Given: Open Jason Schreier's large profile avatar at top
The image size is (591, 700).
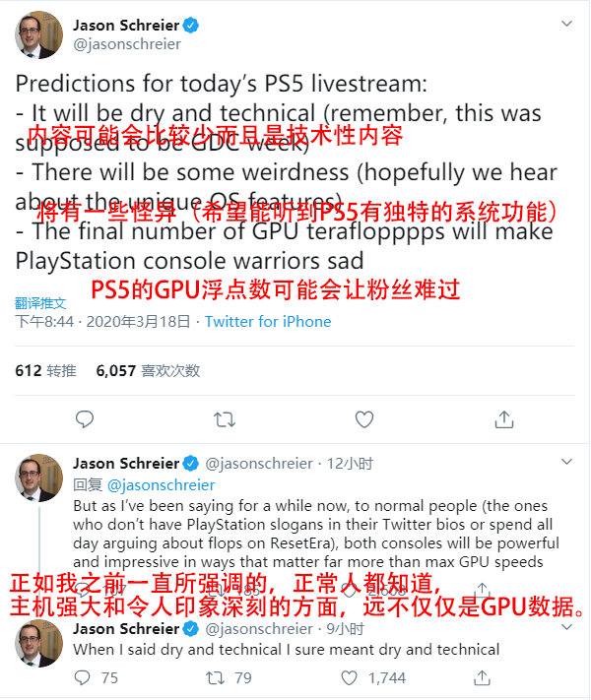Looking at the screenshot, I should tap(38, 34).
